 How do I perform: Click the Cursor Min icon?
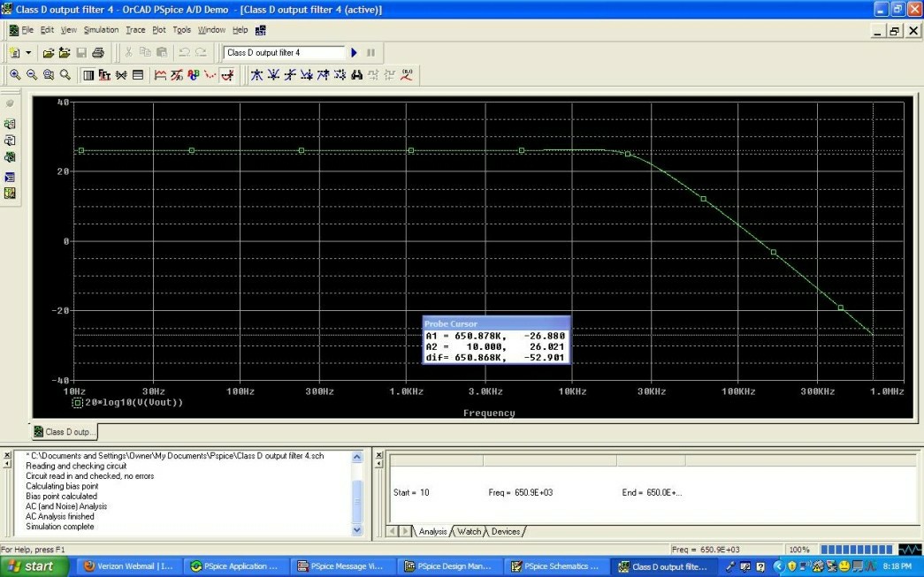click(x=307, y=75)
